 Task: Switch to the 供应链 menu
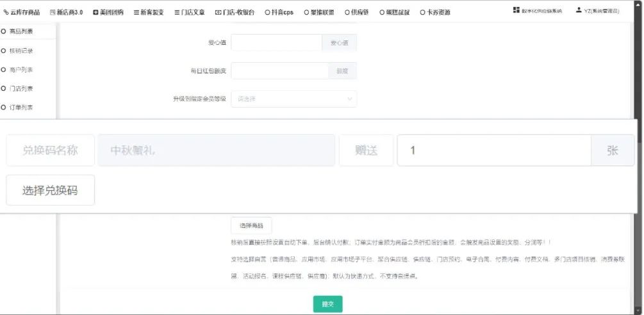click(356, 12)
